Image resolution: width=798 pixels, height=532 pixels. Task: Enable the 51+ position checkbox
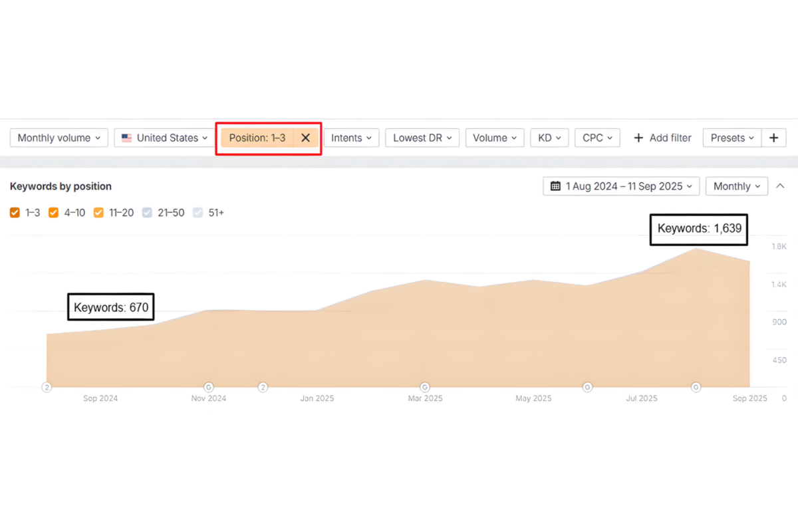(x=198, y=213)
